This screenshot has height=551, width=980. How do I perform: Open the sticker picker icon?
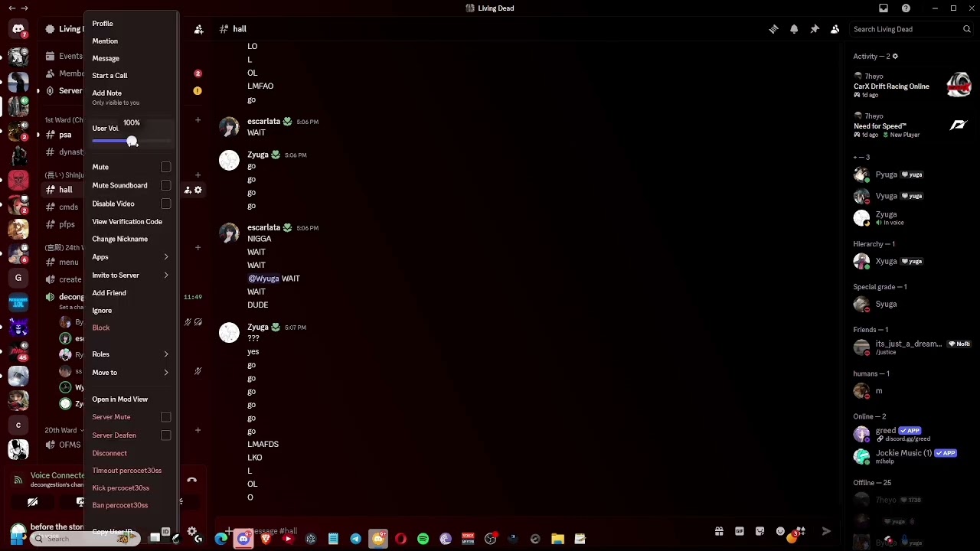(x=759, y=531)
